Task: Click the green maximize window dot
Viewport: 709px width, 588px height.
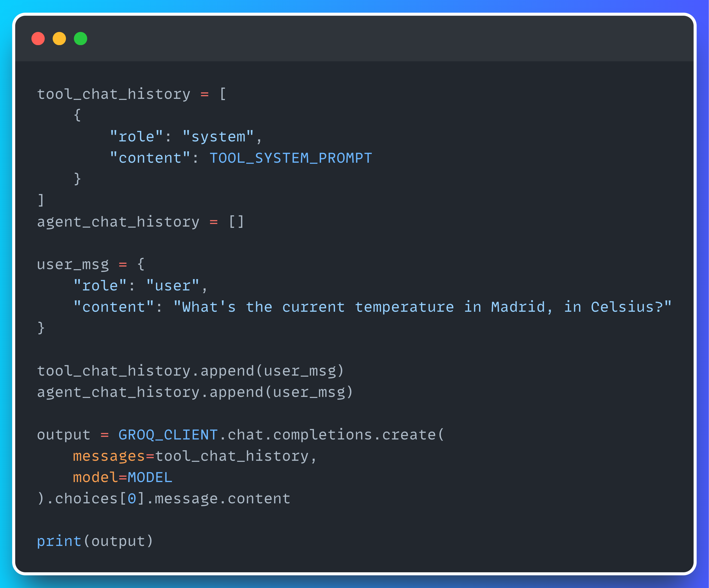Action: [81, 39]
